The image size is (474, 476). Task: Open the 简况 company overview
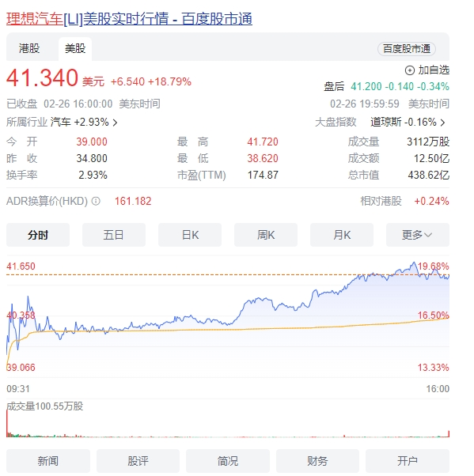pyautogui.click(x=228, y=461)
